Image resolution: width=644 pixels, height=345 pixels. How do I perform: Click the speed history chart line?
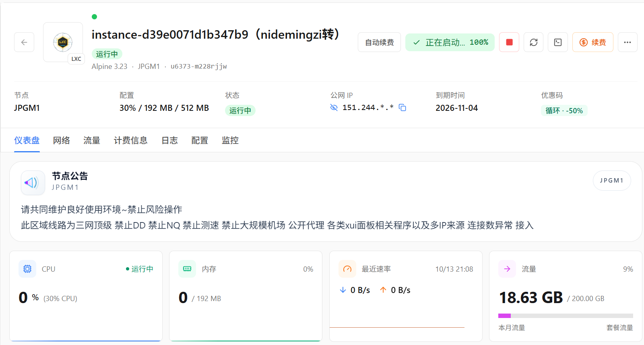(397, 327)
